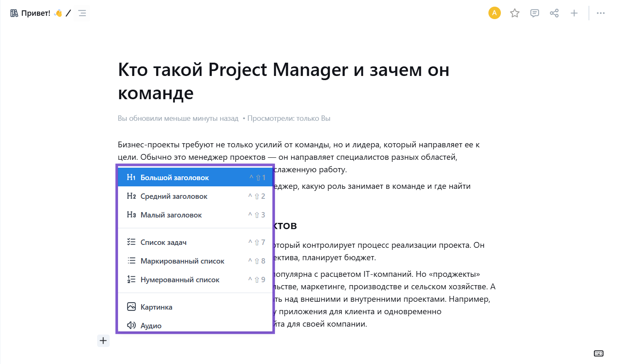
Task: Click the plus icon in top bar
Action: [x=574, y=13]
